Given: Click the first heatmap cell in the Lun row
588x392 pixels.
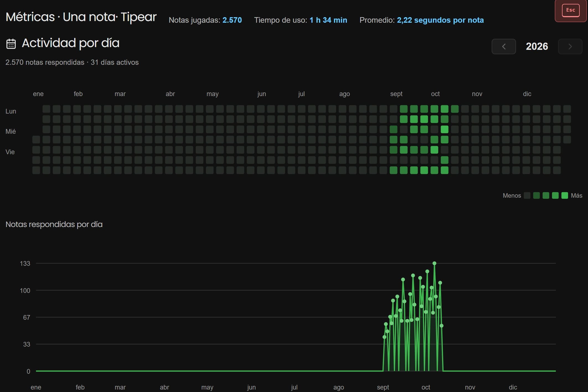Looking at the screenshot, I should pos(46,109).
